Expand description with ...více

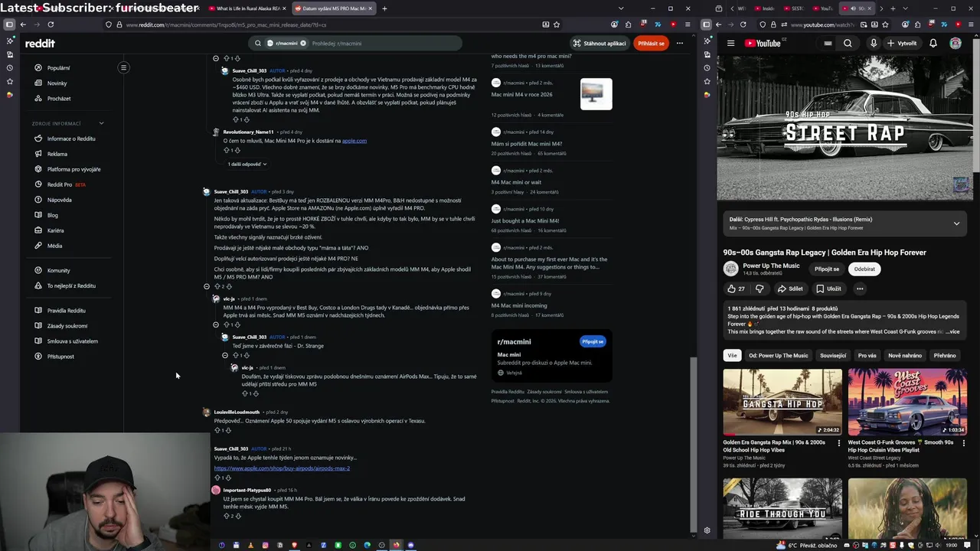tap(952, 331)
